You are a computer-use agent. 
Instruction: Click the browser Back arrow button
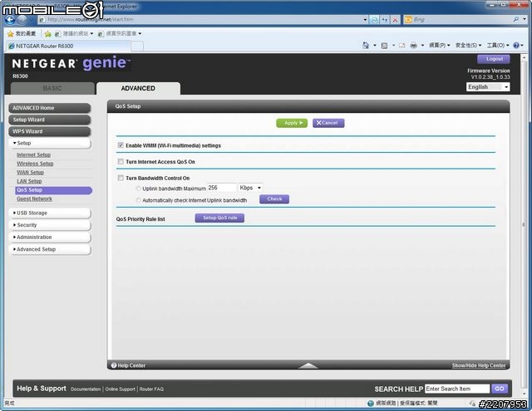[x=10, y=20]
